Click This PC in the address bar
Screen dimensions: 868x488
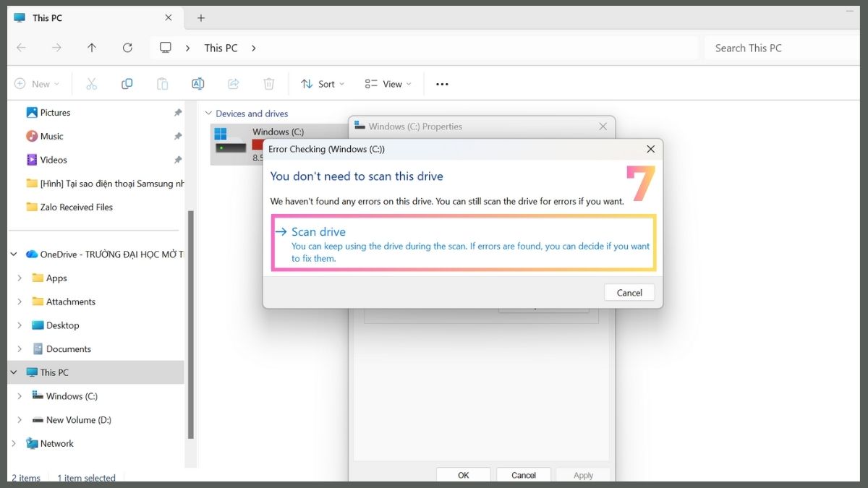[221, 48]
